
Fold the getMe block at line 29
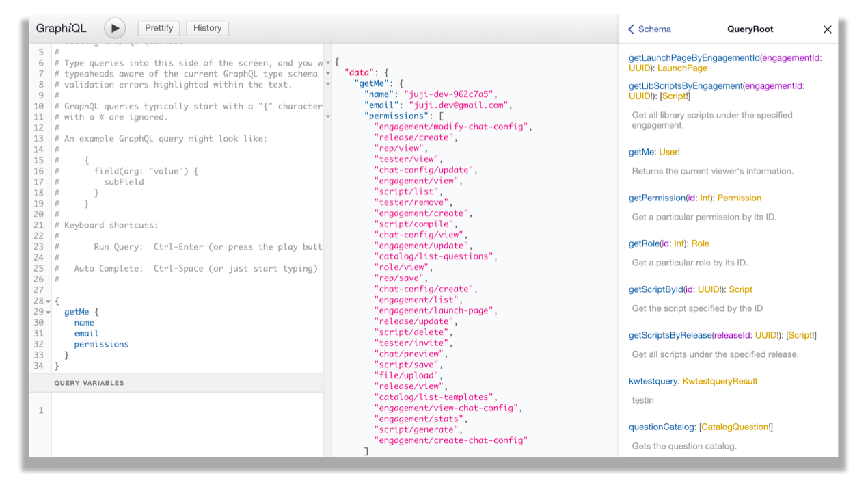tap(48, 312)
